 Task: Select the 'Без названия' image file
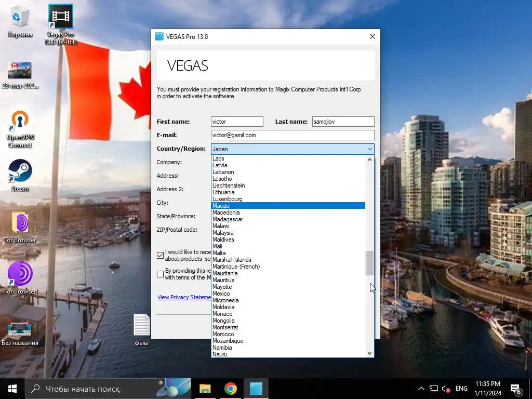point(20,333)
